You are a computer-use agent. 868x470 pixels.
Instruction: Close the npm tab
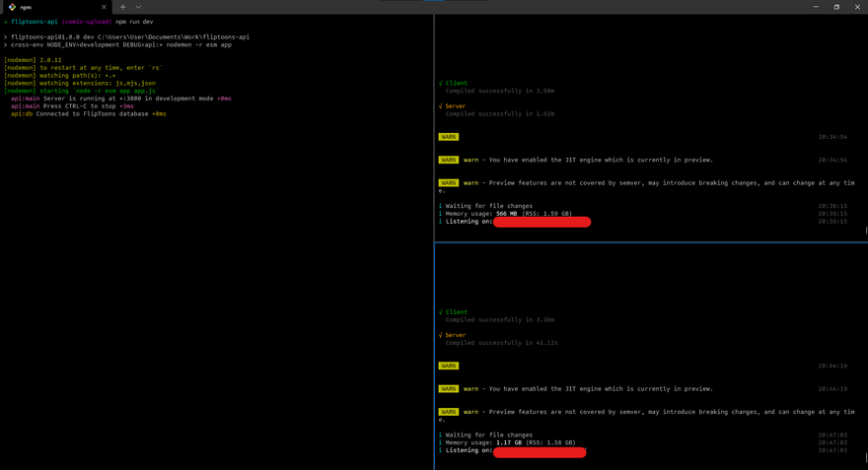(x=104, y=7)
